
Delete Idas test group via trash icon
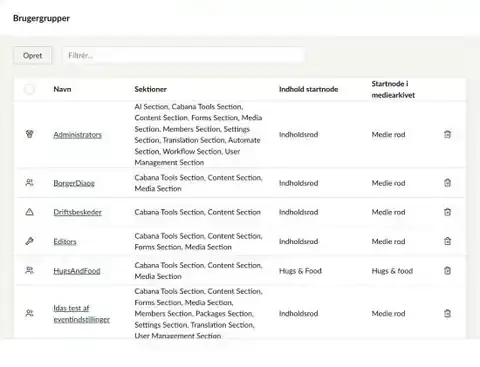tap(447, 313)
